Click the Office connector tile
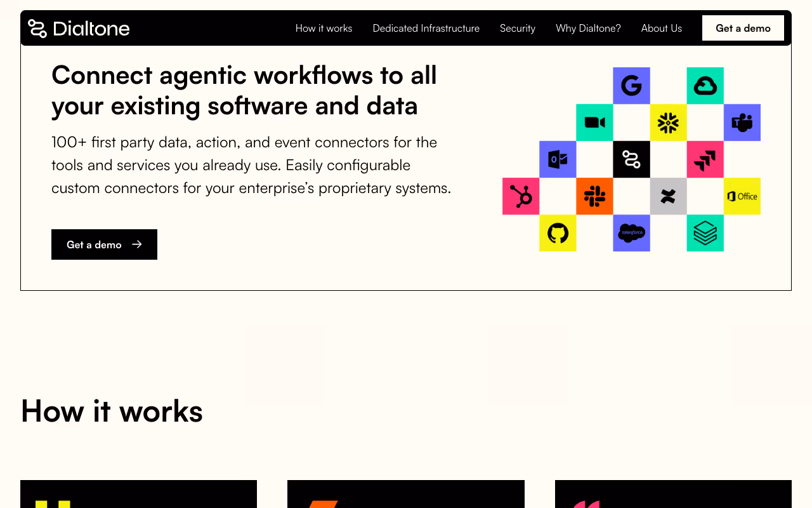Image resolution: width=812 pixels, height=508 pixels. tap(742, 196)
